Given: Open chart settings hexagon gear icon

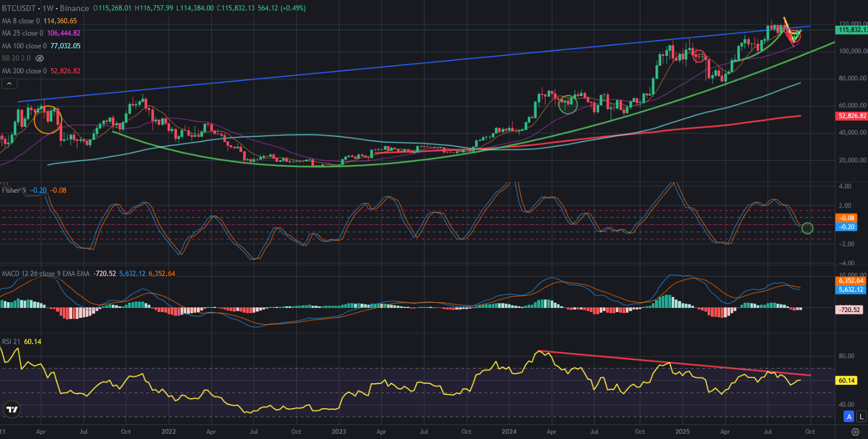Looking at the screenshot, I should pyautogui.click(x=855, y=431).
